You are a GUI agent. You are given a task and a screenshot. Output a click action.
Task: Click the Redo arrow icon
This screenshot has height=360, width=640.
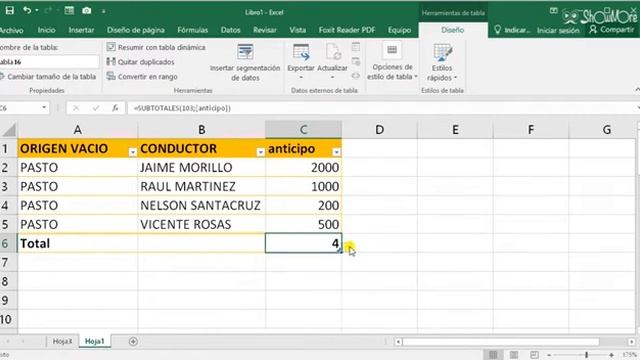pos(49,11)
